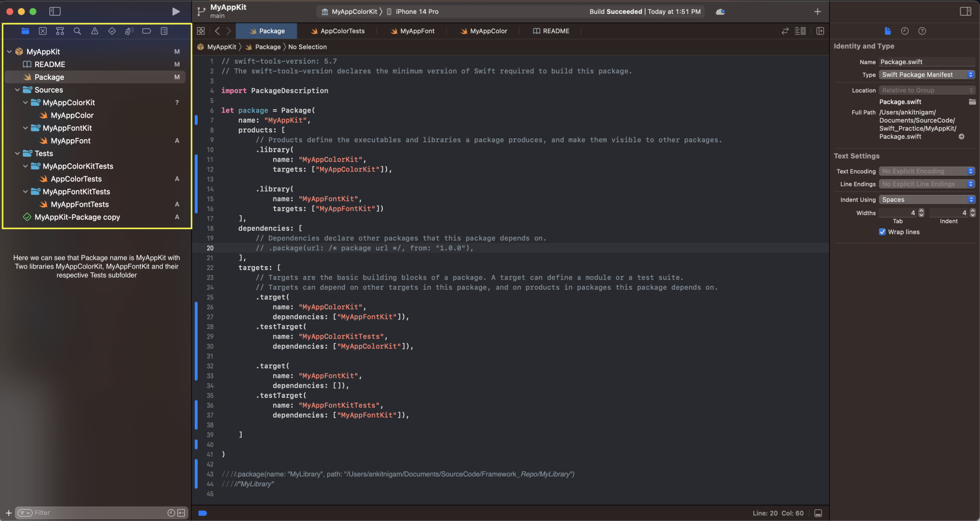Uncheck Wrap lines in Text Settings
Viewport: 980px width, 521px height.
tap(883, 232)
